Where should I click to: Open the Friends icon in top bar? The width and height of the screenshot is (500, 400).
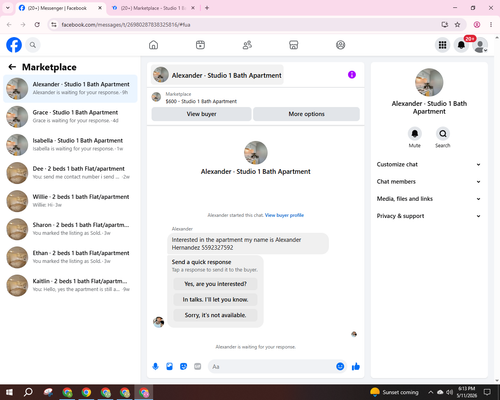pos(247,45)
